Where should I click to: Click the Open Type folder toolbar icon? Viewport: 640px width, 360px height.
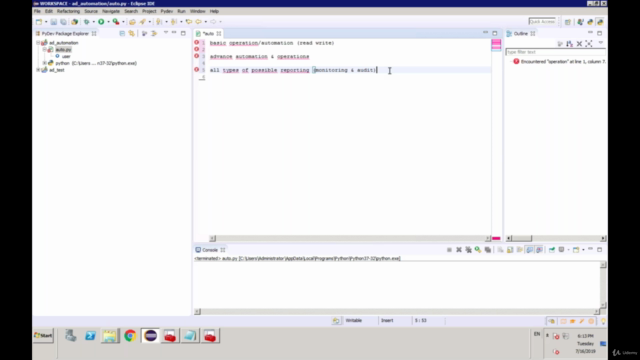132,22
